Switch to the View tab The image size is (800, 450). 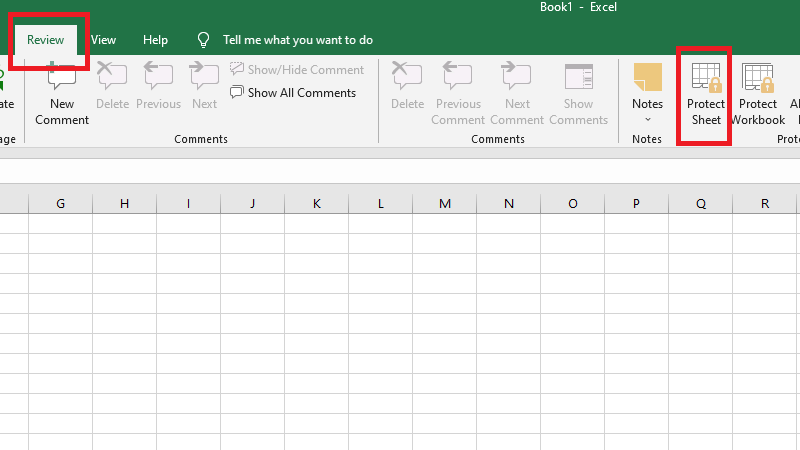104,40
